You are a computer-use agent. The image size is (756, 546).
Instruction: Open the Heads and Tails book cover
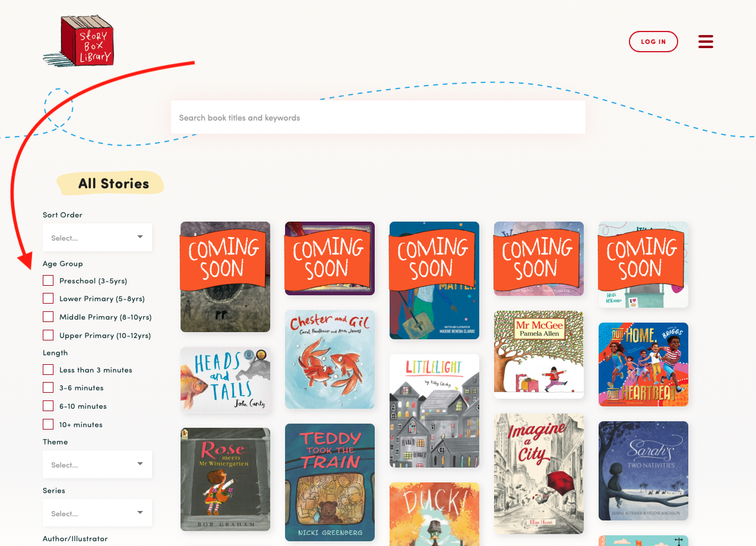coord(225,380)
